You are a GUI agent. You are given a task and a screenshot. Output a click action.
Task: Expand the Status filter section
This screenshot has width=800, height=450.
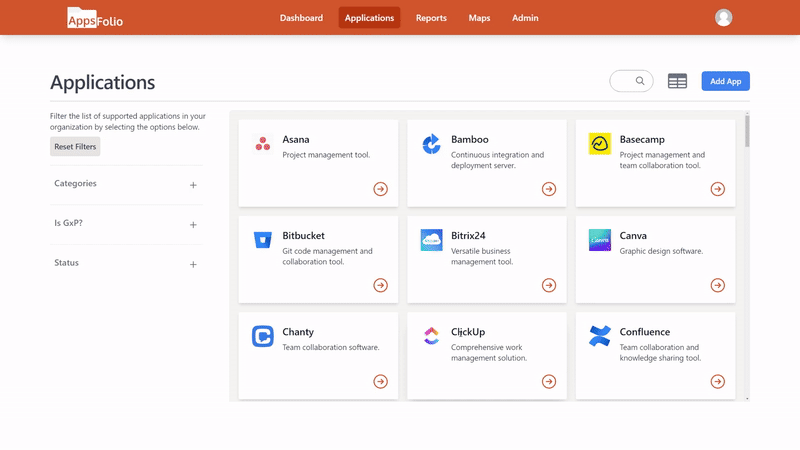[x=193, y=264]
